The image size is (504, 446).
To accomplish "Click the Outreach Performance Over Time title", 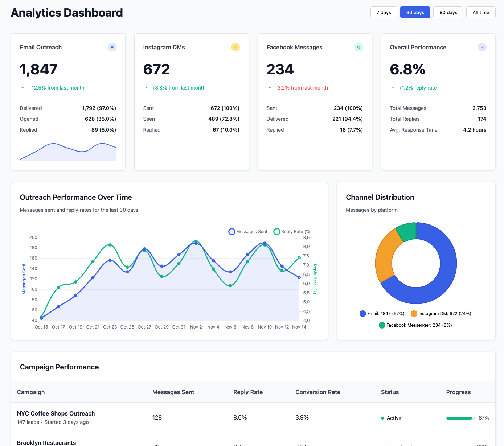I will 76,197.
